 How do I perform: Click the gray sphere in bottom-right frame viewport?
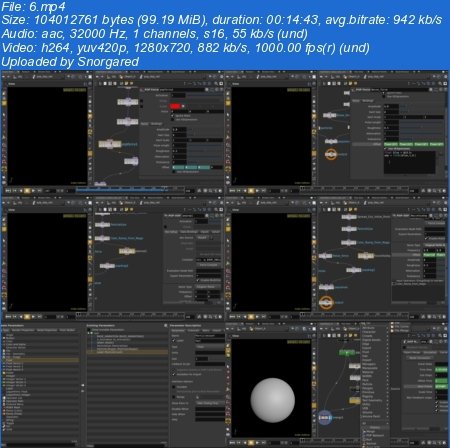pos(272,400)
